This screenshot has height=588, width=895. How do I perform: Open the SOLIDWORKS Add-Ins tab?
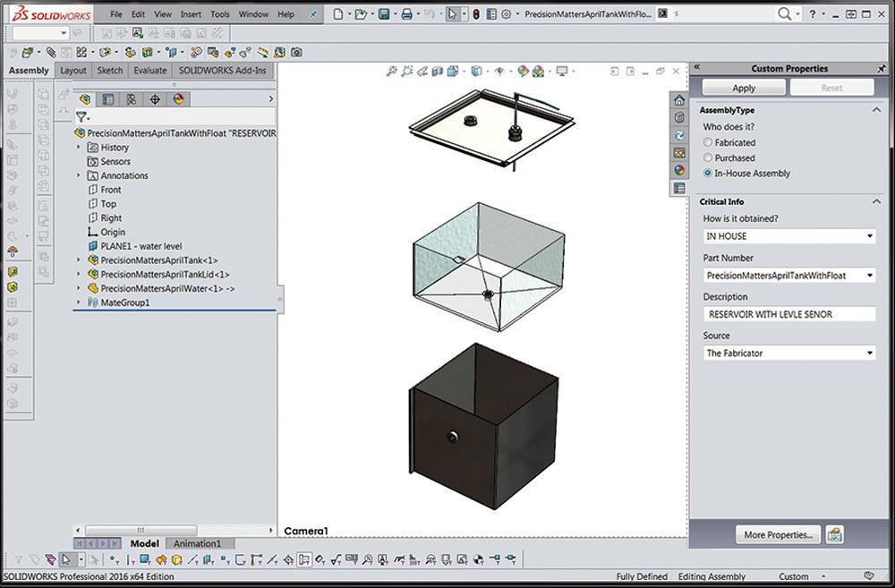(222, 71)
